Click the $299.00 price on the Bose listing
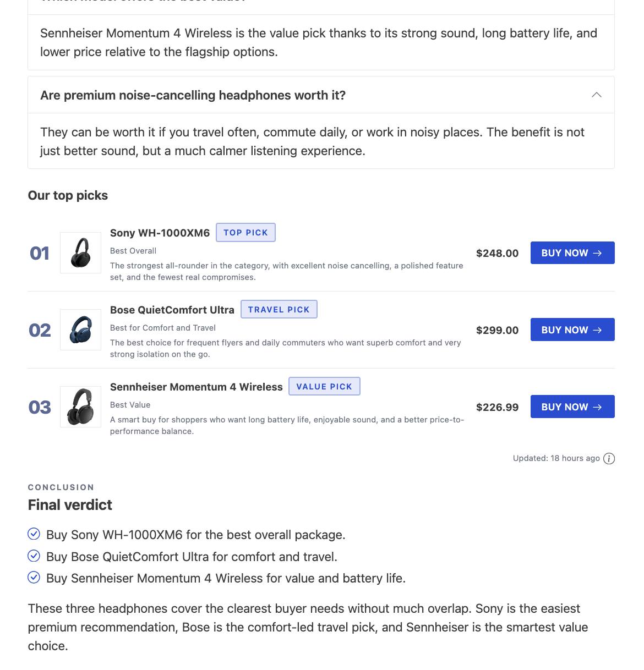Viewport: 644px width, 670px height. (497, 330)
